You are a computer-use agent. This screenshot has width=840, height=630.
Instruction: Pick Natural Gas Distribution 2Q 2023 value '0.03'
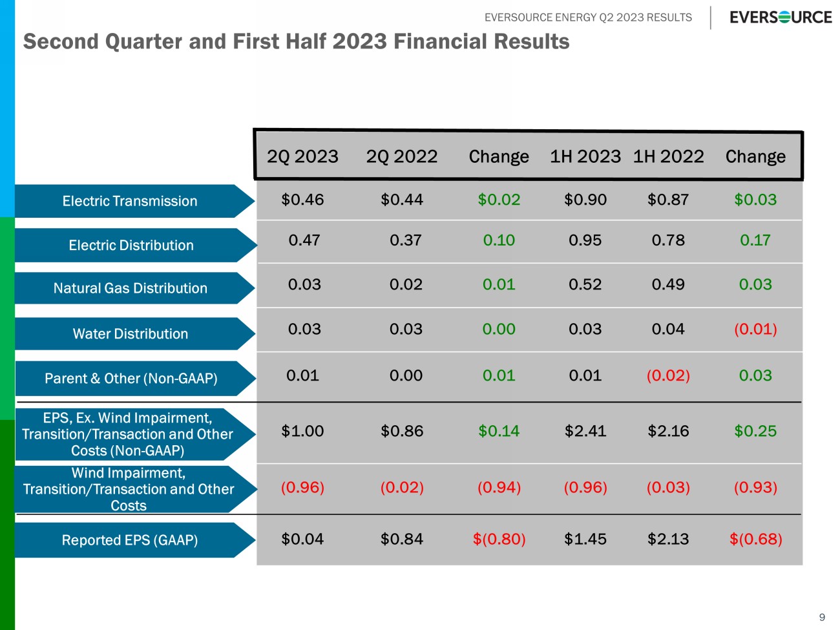coord(304,284)
